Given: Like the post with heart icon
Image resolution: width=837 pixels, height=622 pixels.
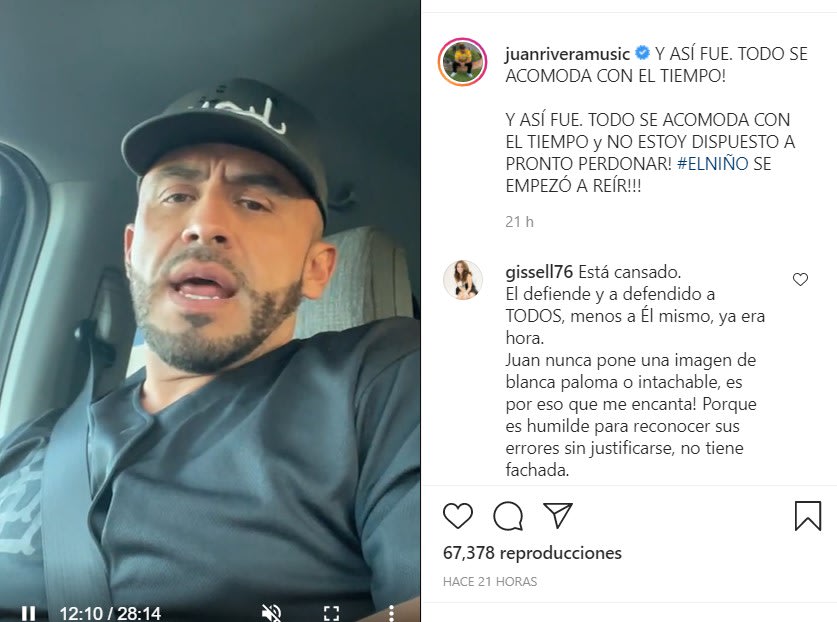Looking at the screenshot, I should 458,516.
